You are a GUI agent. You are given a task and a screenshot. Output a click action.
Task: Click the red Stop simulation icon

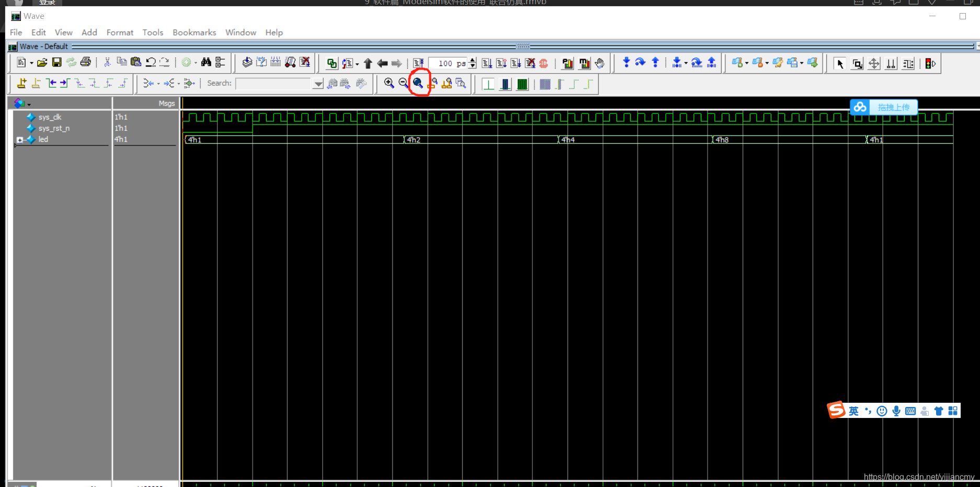click(x=544, y=63)
